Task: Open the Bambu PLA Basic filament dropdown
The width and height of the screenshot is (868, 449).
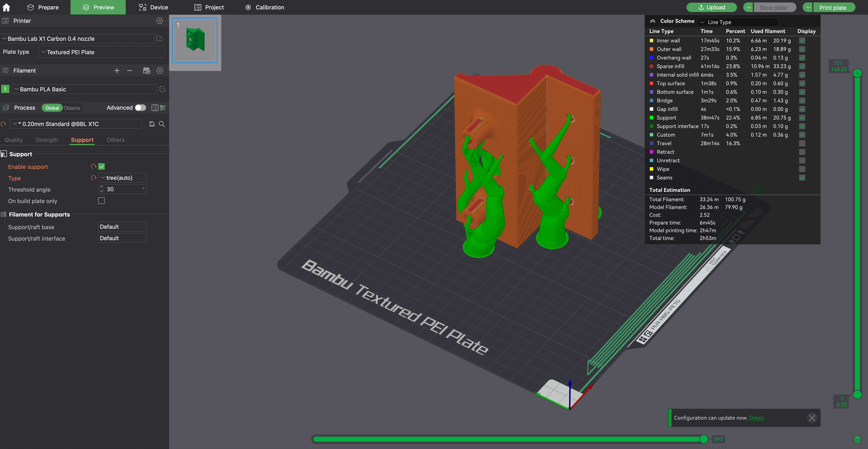Action: pyautogui.click(x=84, y=89)
